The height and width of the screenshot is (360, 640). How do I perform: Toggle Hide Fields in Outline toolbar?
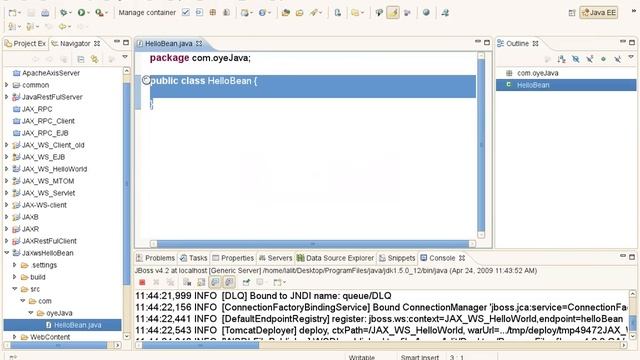coord(576,59)
